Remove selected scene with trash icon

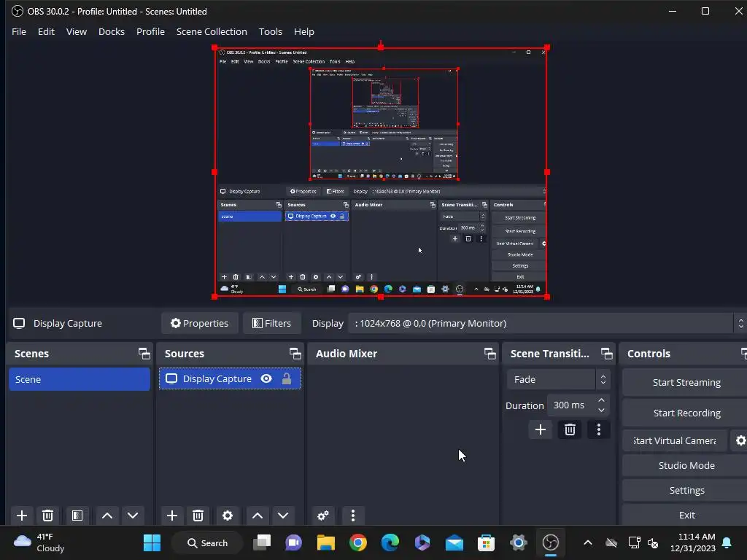[47, 516]
